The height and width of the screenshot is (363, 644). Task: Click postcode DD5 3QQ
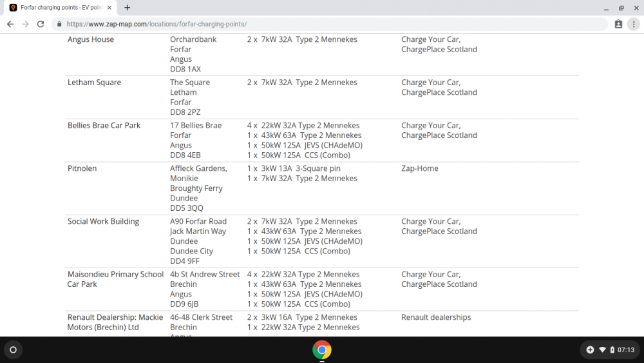coord(187,208)
